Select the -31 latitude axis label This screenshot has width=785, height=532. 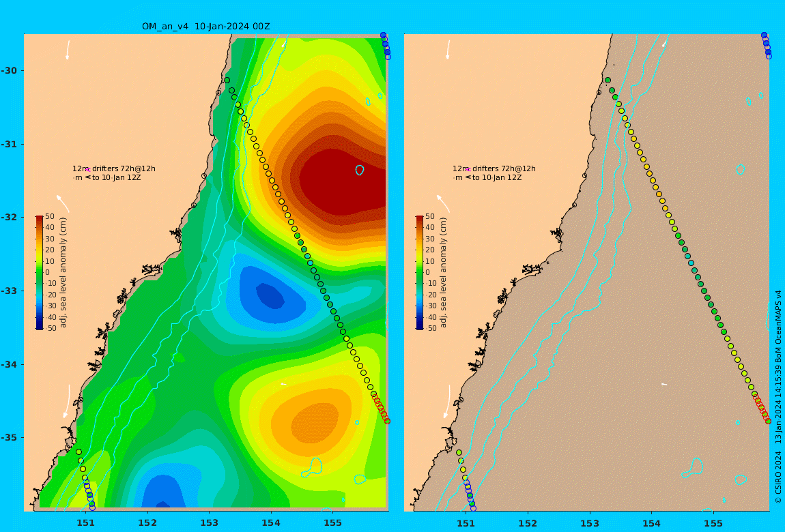[8, 144]
